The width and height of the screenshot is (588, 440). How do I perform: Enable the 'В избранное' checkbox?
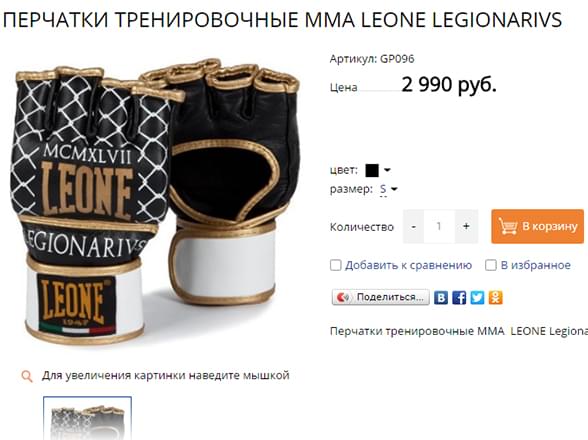[490, 265]
